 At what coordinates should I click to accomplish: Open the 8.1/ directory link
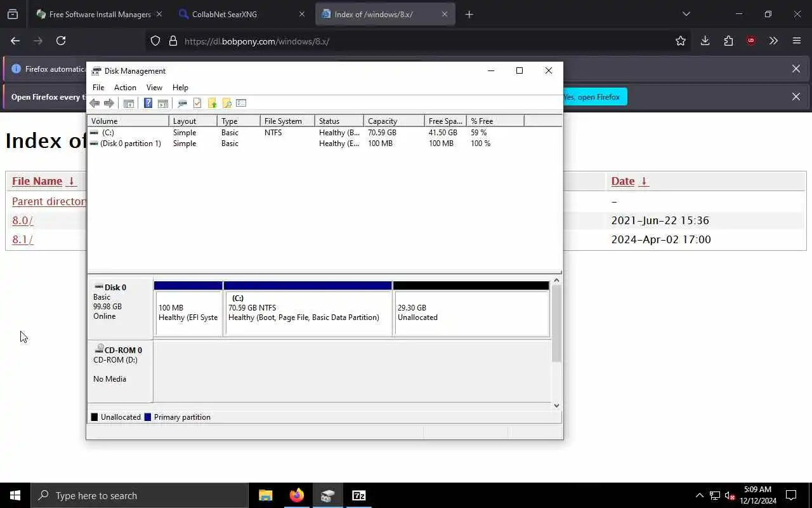pos(22,239)
